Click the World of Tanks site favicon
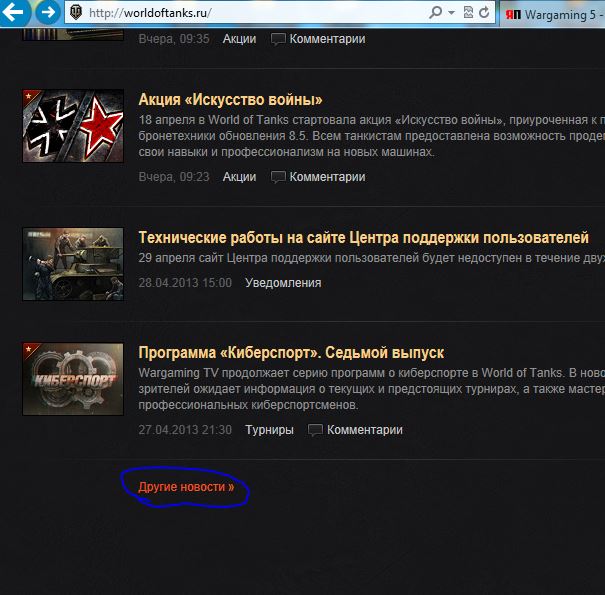Image resolution: width=605 pixels, height=595 pixels. 76,13
